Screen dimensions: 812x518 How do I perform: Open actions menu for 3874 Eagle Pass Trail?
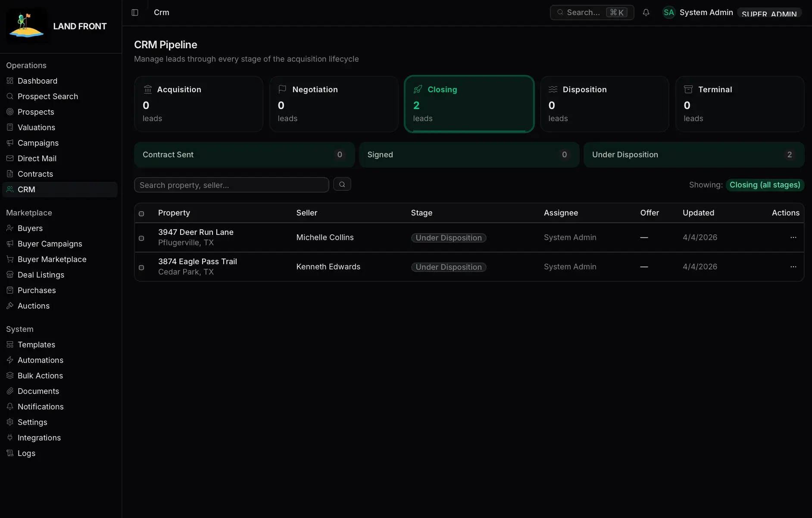(793, 267)
